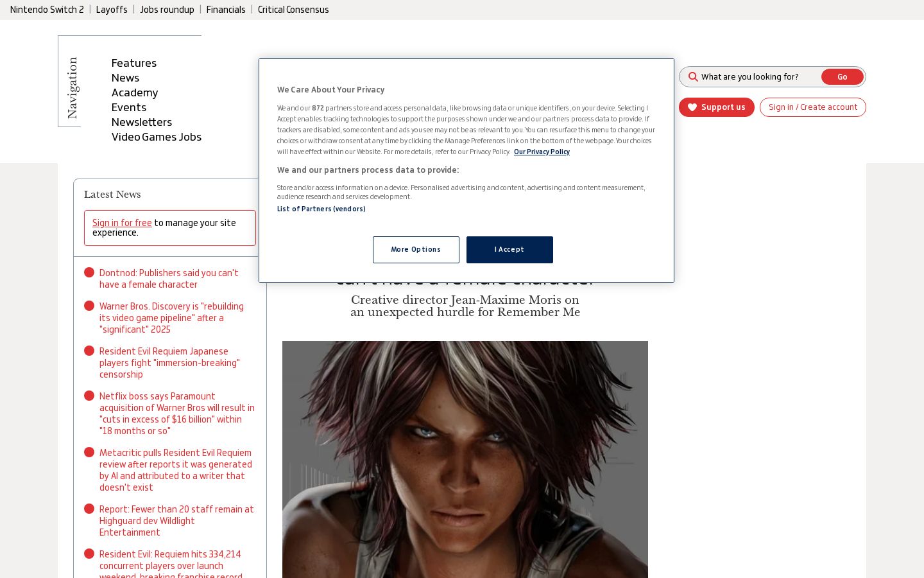Open the List of Partners (vendors) link
Screen dimensions: 924x578
pyautogui.click(x=321, y=209)
